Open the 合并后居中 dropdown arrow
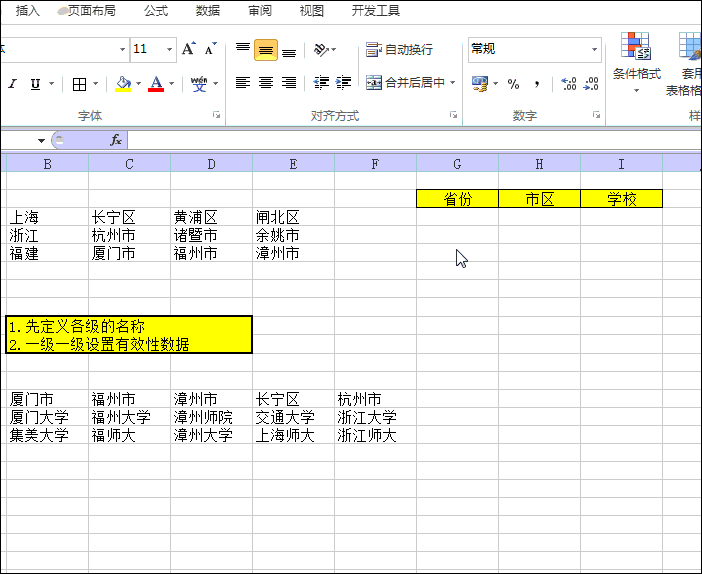Screen dimensions: 702x574 tap(453, 83)
